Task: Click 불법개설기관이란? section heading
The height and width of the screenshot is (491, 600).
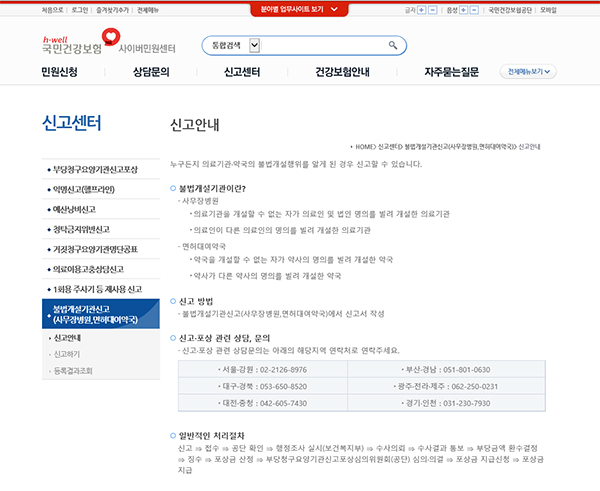Action: [x=212, y=188]
